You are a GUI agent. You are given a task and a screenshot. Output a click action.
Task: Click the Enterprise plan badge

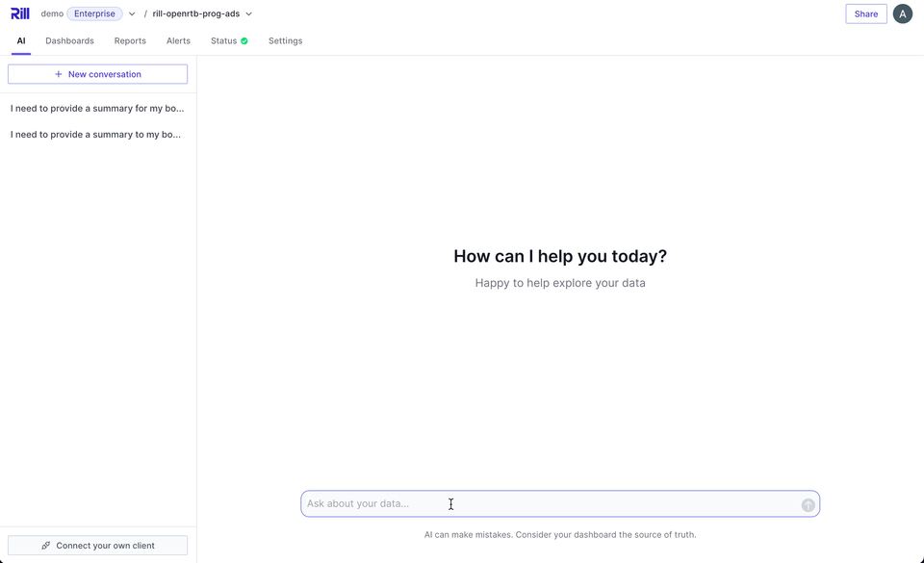coord(94,14)
